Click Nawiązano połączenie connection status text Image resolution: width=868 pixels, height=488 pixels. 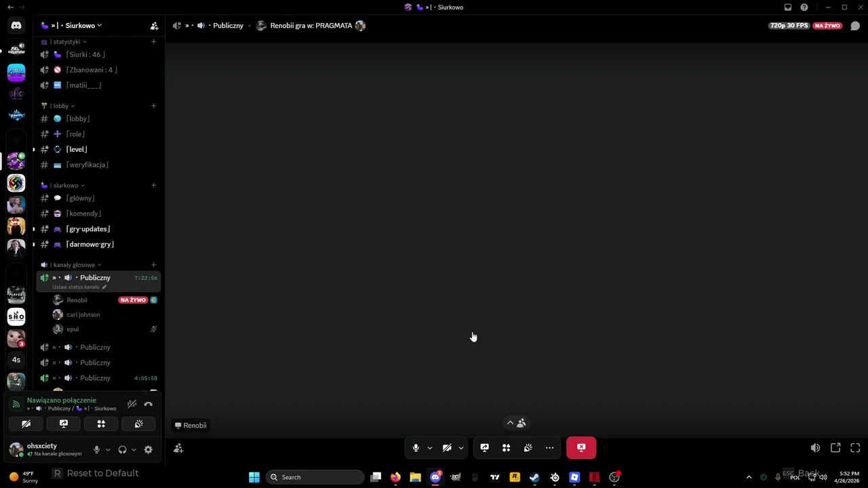tap(62, 401)
